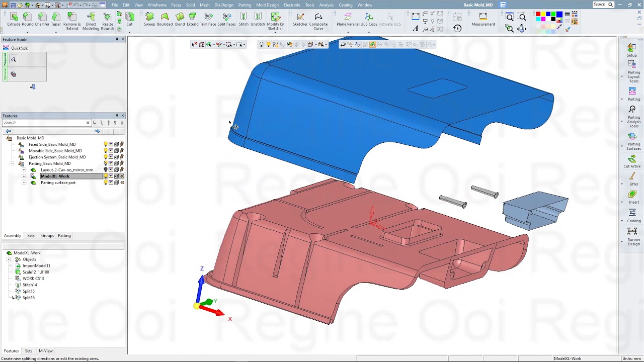Select the Blend face tool
Image resolution: width=644 pixels, height=362 pixels.
(x=180, y=20)
